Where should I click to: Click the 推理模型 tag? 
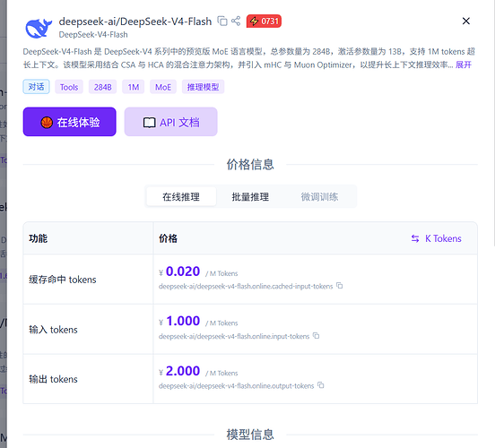coord(203,87)
